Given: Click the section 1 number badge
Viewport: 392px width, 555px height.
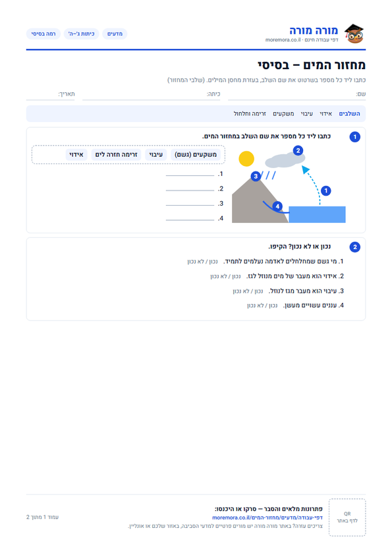Looking at the screenshot, I should (355, 136).
